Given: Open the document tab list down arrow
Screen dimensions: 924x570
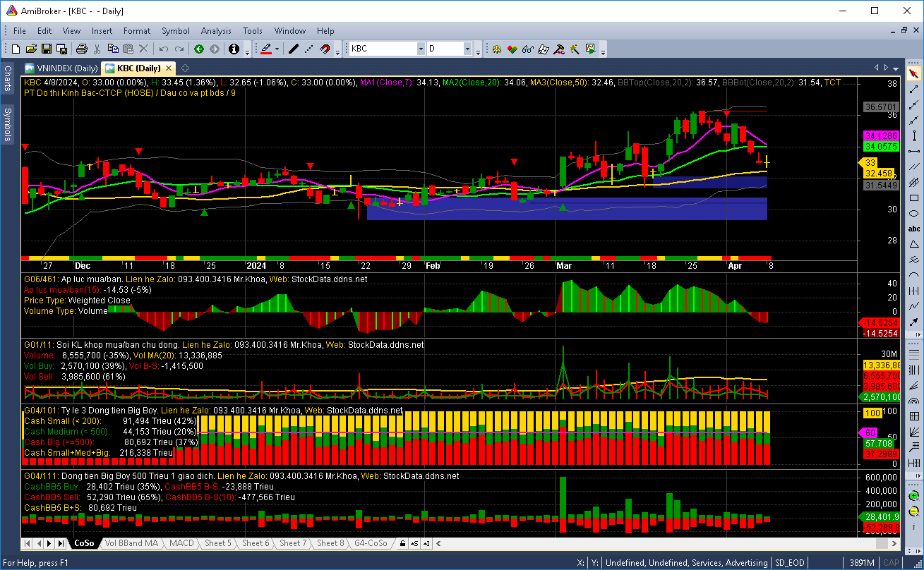Looking at the screenshot, I should (x=895, y=68).
